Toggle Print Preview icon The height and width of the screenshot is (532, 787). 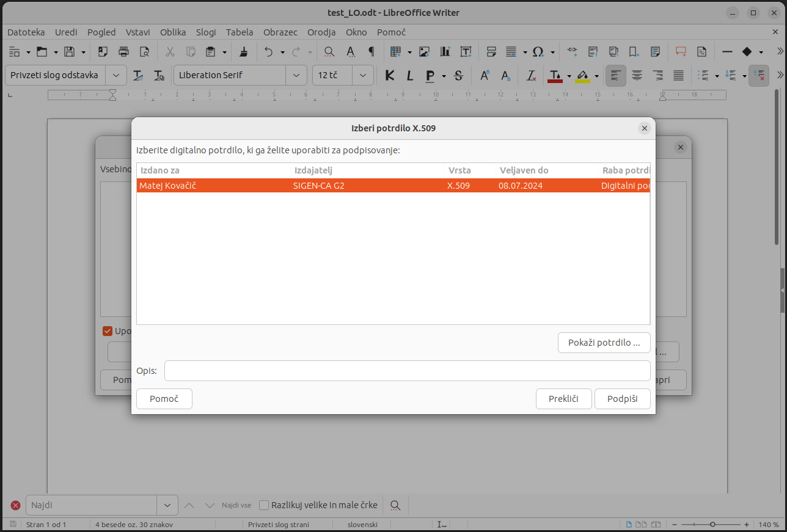tap(144, 52)
